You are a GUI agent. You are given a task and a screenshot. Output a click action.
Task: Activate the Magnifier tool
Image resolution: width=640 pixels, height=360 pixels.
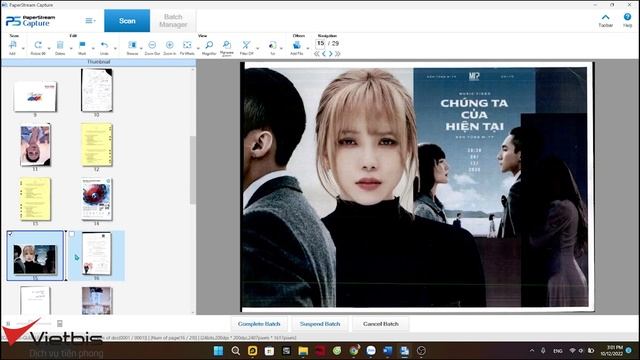(209, 45)
